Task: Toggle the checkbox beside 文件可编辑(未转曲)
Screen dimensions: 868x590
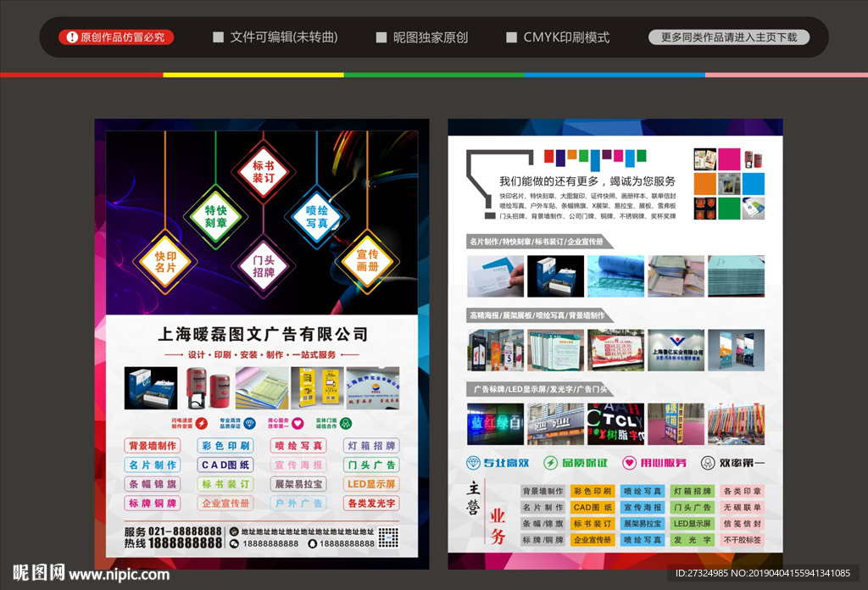Action: click(x=218, y=37)
